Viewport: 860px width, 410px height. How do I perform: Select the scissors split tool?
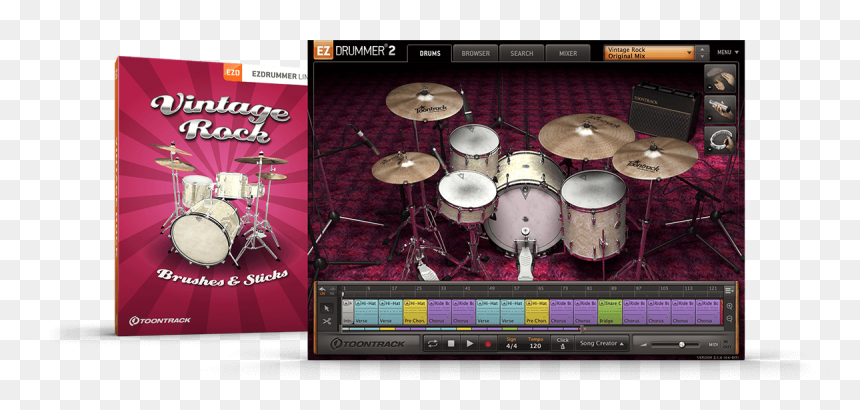(x=327, y=321)
